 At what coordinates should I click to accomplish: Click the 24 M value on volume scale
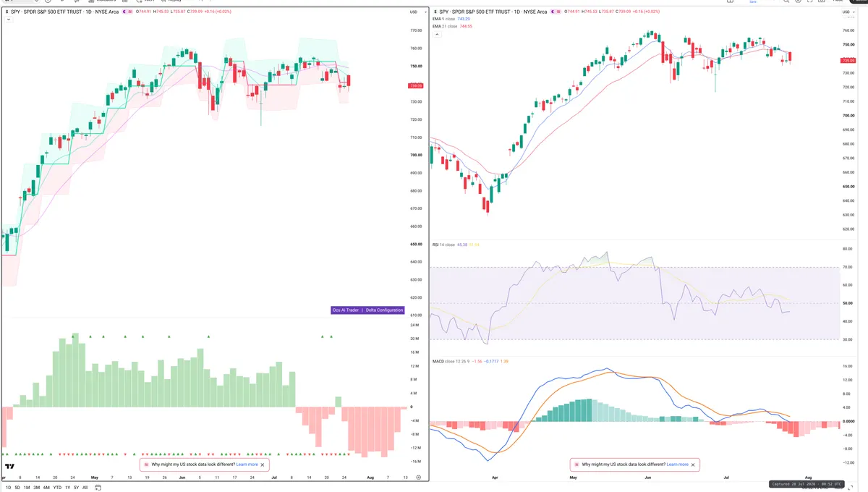pos(415,325)
